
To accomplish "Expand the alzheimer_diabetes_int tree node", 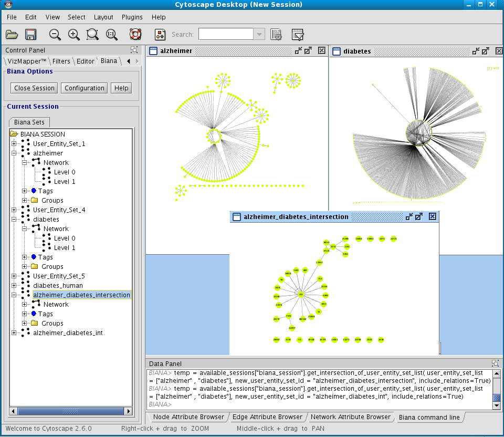I will (14, 332).
